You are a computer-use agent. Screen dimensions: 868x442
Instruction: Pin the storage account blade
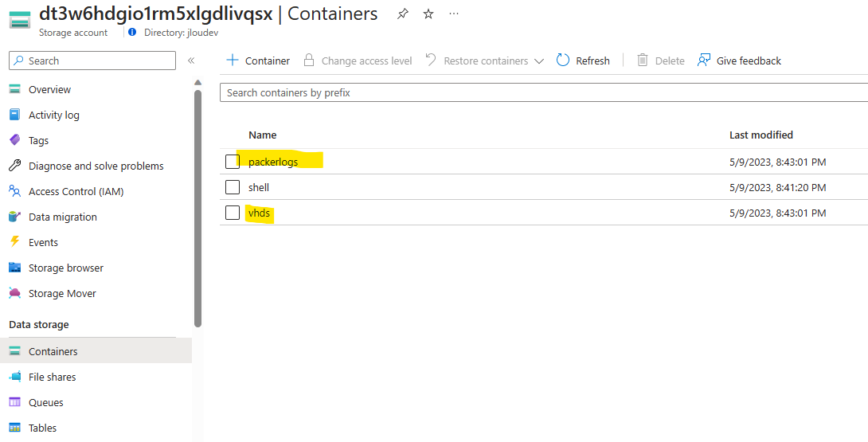point(402,14)
